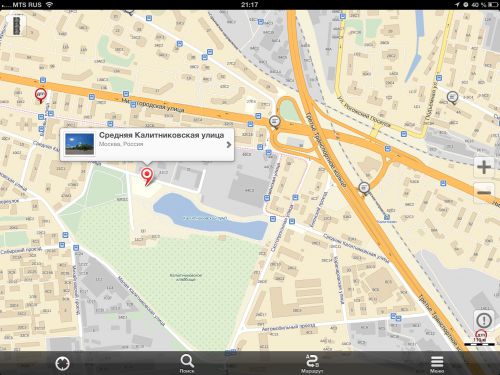Tap the red road event marker at left
Image resolution: width=500 pixels, height=375 pixels.
(41, 95)
